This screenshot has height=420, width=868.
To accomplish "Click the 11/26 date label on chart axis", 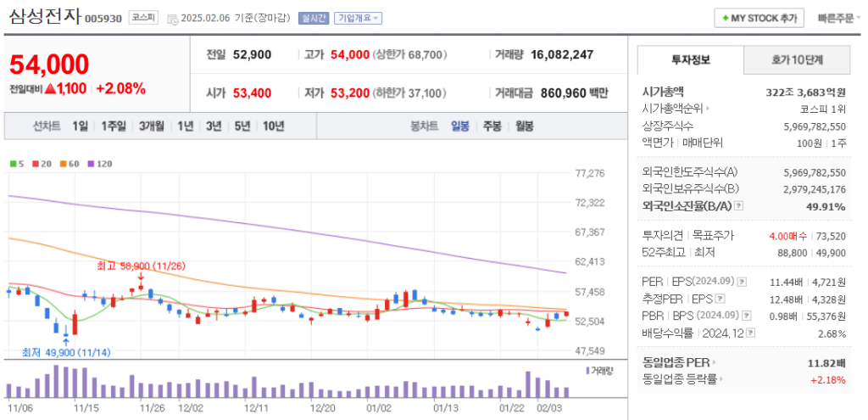I will [153, 408].
